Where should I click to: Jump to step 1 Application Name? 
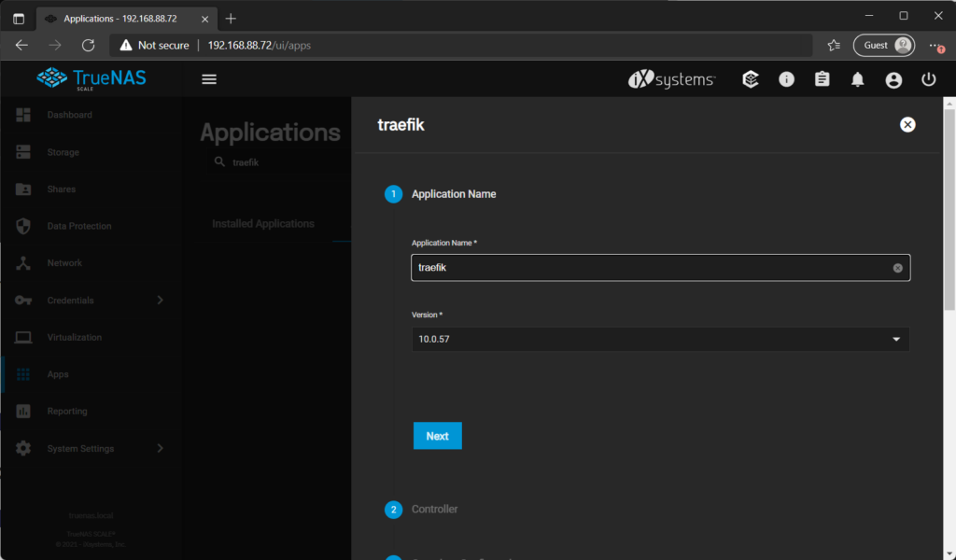441,194
